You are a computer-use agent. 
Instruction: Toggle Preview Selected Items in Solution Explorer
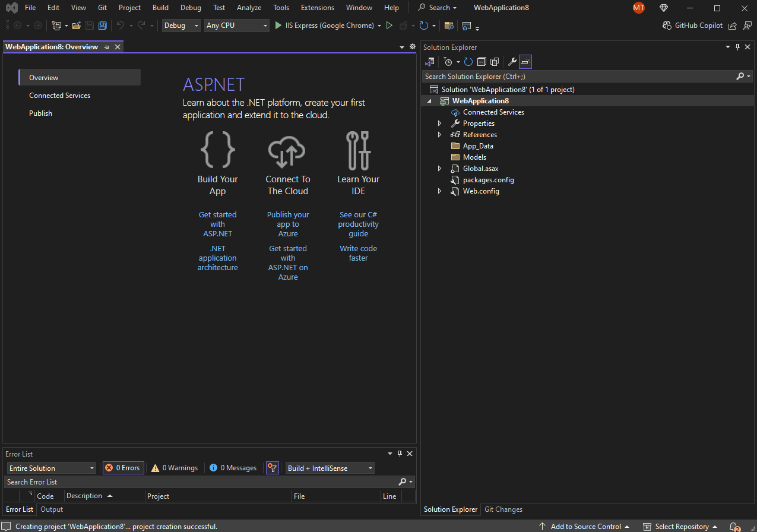click(525, 62)
